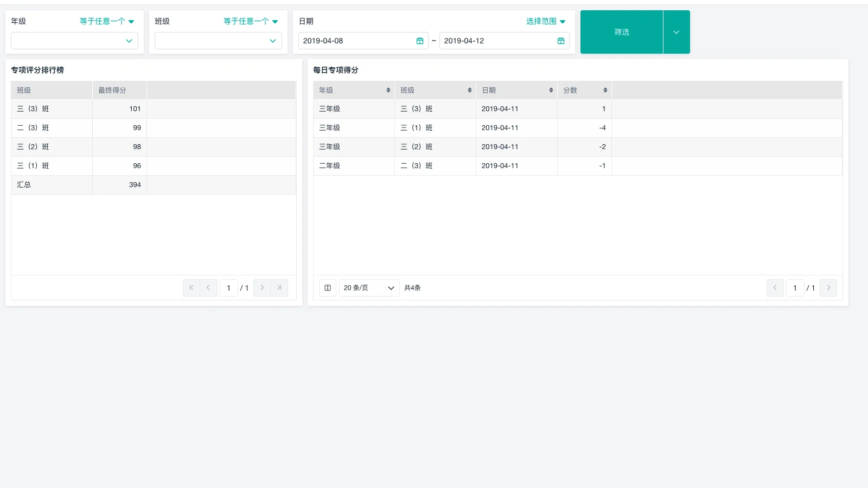Go to next page of 每日专项得分 table
Image resolution: width=868 pixels, height=488 pixels.
pyautogui.click(x=828, y=288)
